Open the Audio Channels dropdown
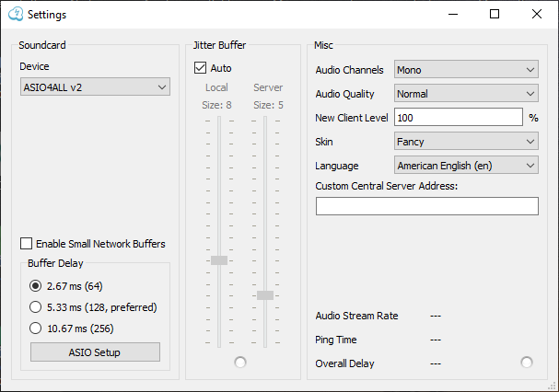Screen dimensions: 559x392 pyautogui.click(x=466, y=70)
